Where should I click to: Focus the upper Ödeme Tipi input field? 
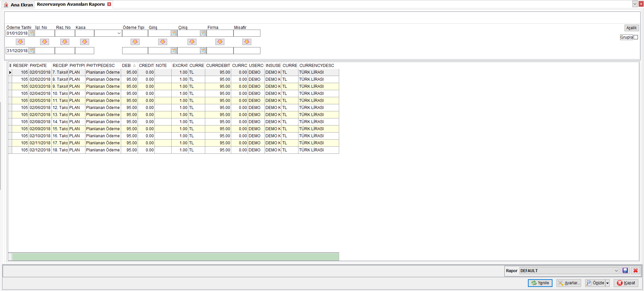tap(135, 33)
